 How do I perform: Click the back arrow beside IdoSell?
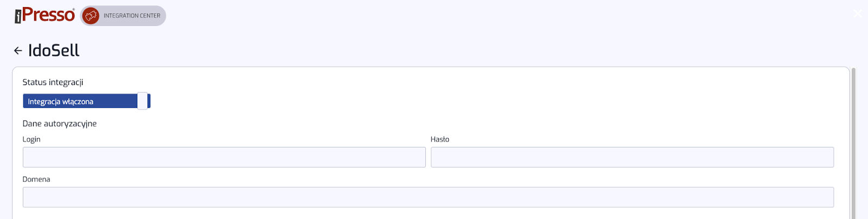[x=18, y=50]
